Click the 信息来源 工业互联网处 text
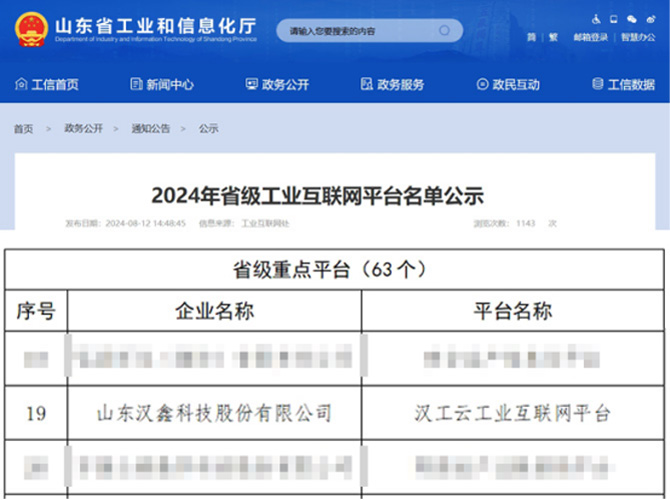 tap(244, 223)
